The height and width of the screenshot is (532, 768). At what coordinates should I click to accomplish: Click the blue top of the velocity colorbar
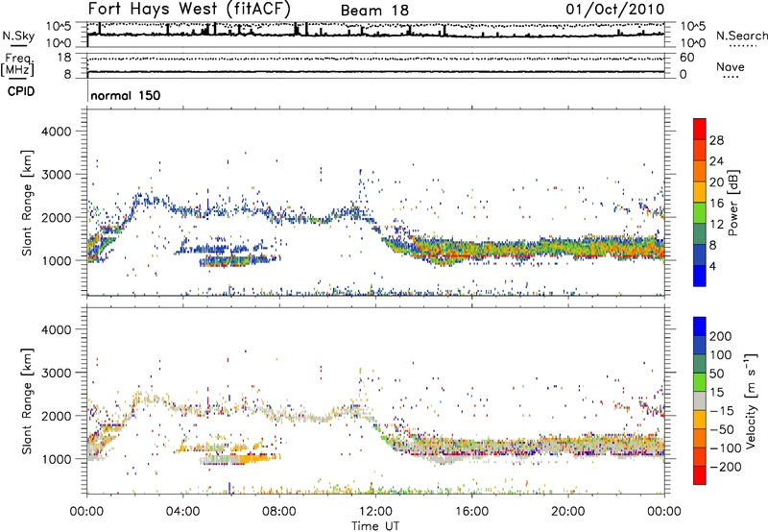700,326
